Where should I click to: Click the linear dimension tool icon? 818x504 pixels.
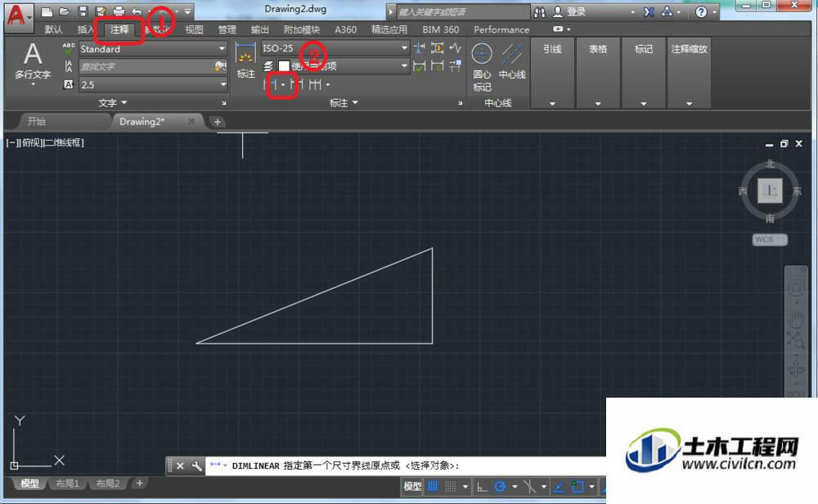pos(272,84)
